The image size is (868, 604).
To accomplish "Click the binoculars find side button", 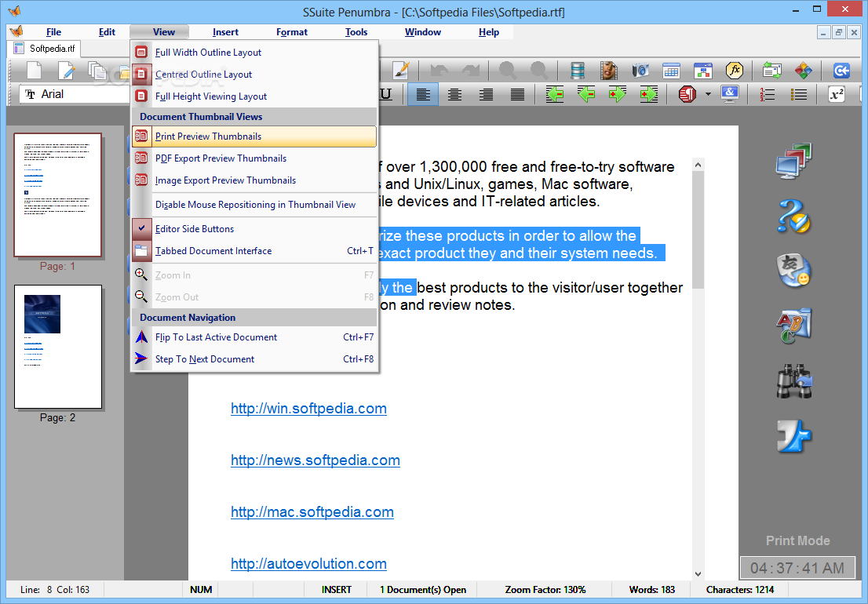I will (793, 381).
